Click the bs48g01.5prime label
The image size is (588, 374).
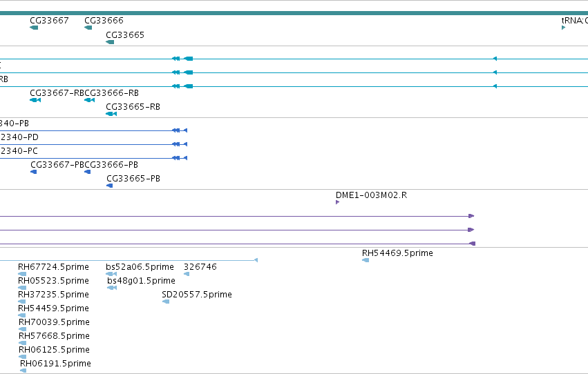(142, 281)
